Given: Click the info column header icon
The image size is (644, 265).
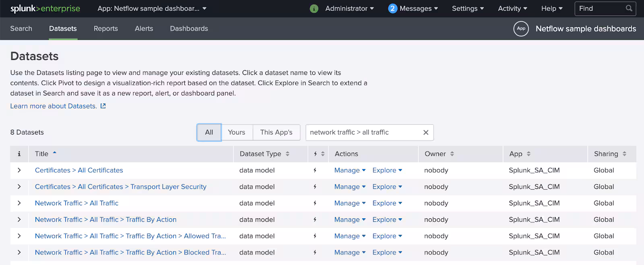Looking at the screenshot, I should click(x=19, y=154).
